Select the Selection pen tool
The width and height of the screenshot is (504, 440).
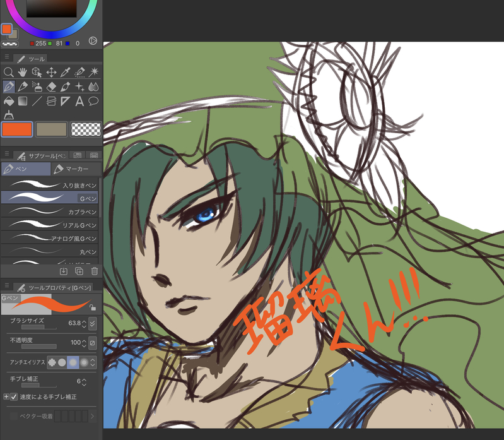coord(79,72)
